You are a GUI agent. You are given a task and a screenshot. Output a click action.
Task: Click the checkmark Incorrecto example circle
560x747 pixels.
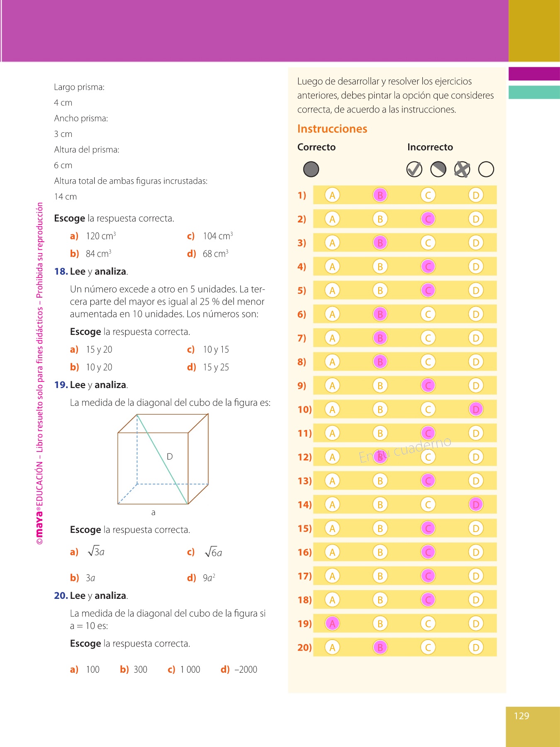point(414,169)
